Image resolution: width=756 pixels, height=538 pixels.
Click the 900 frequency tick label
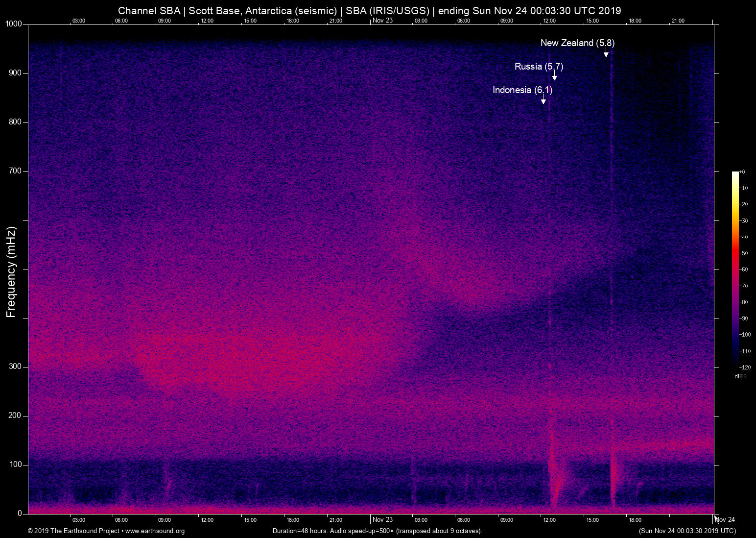click(x=16, y=73)
